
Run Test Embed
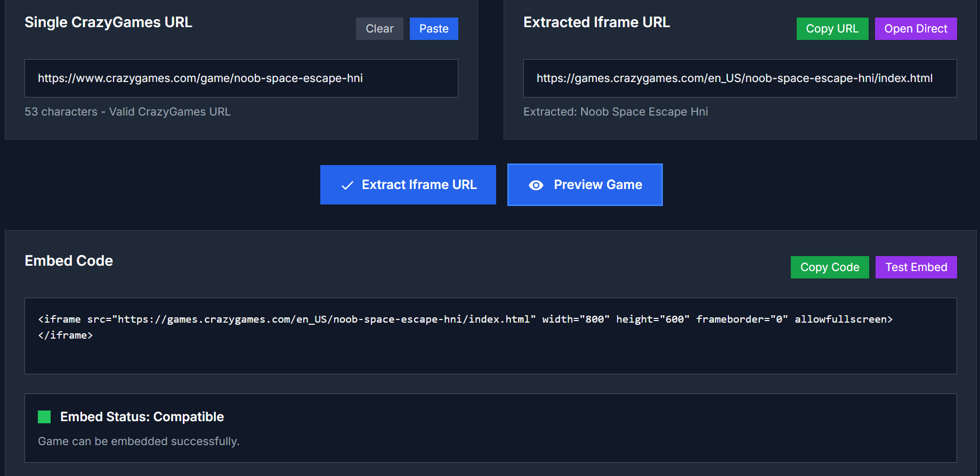[x=917, y=267]
